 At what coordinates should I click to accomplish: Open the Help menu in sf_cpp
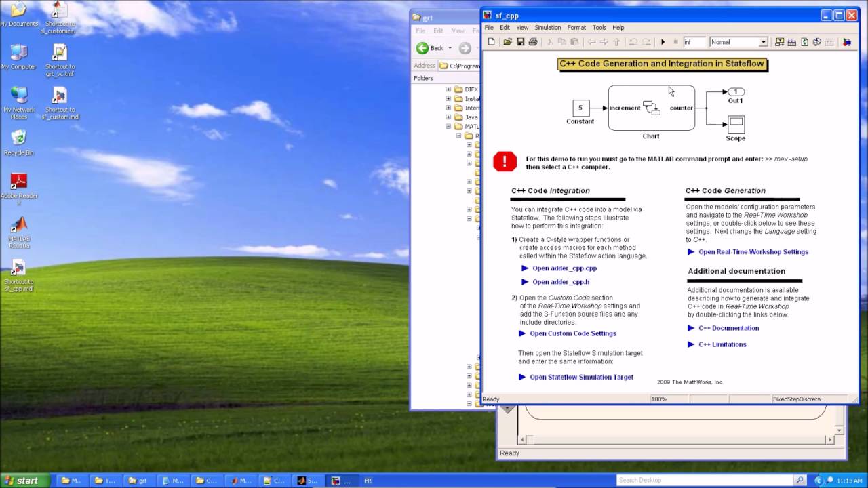pos(618,28)
